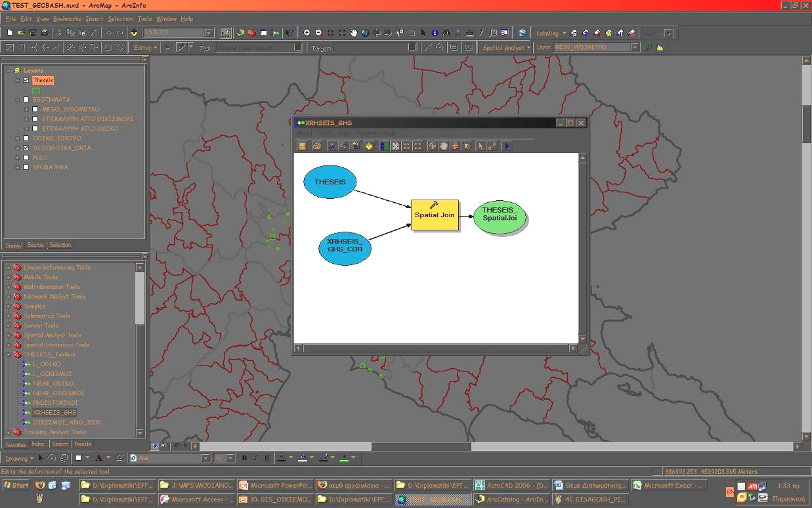This screenshot has width=812, height=508.
Task: Select the Spatial Join tool box in model
Action: point(435,215)
